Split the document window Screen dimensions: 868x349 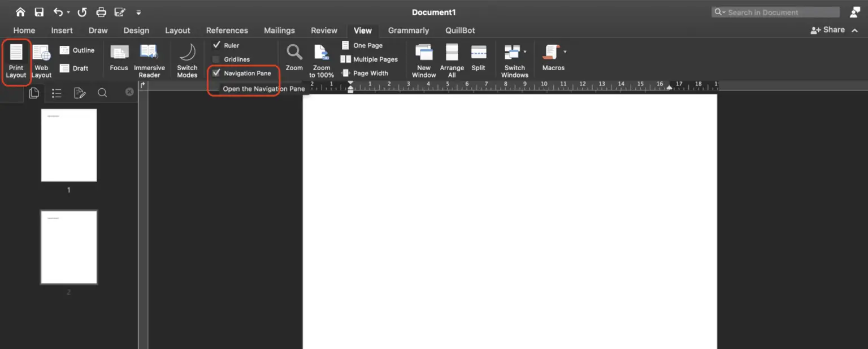pos(479,58)
